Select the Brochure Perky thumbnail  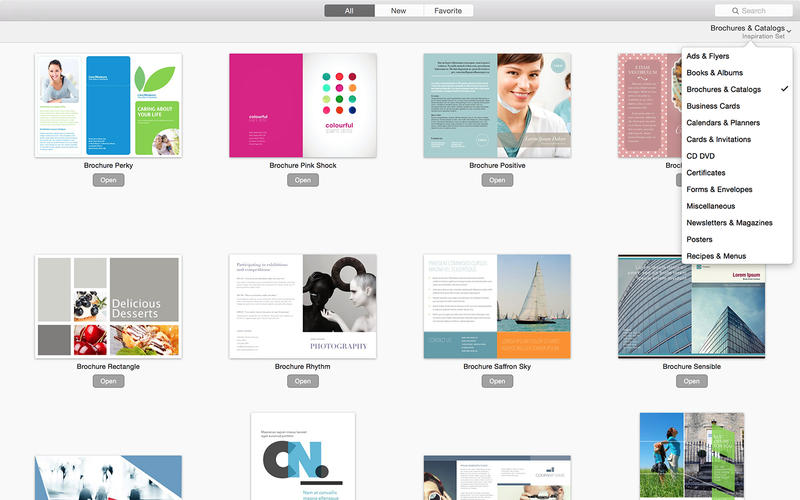(108, 106)
